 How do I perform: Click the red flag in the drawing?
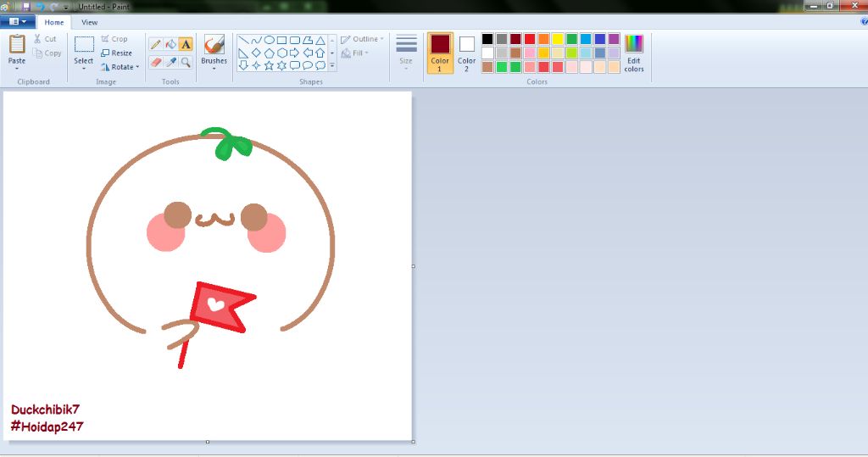coord(221,306)
